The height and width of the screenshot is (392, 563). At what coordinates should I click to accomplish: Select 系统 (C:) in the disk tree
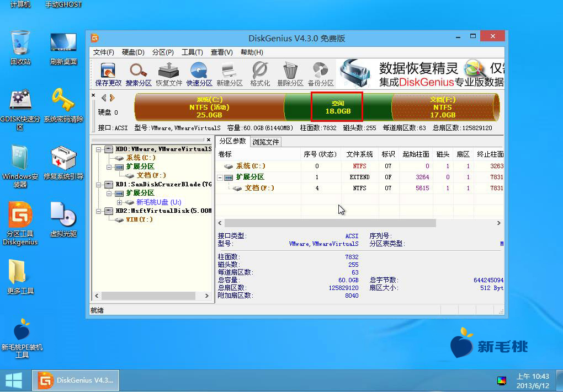pyautogui.click(x=140, y=158)
